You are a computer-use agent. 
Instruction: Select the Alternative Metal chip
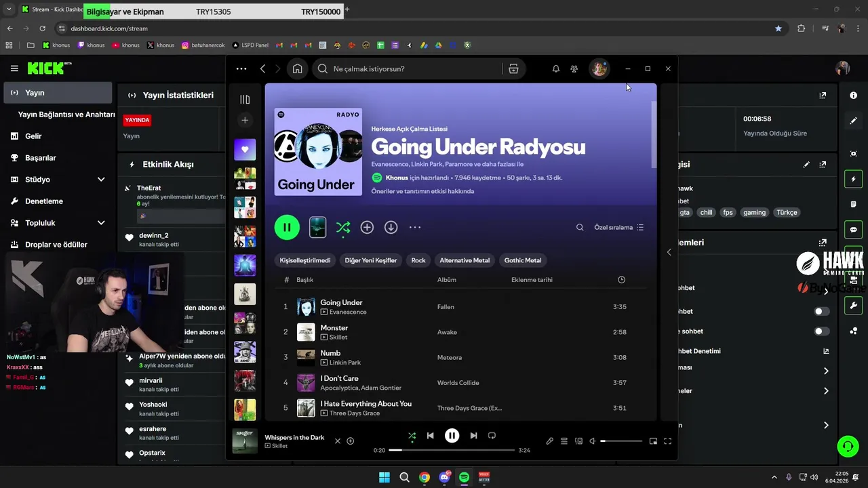(465, 260)
